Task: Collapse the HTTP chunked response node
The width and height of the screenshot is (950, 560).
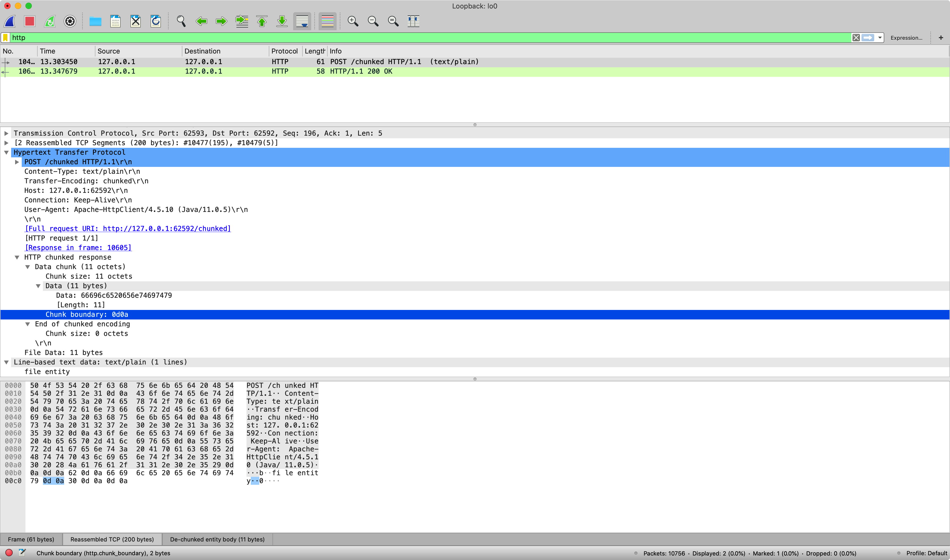Action: [x=17, y=257]
